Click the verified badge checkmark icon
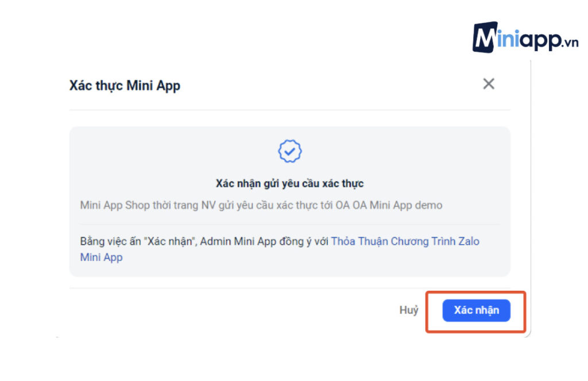This screenshot has height=381, width=588. click(289, 151)
